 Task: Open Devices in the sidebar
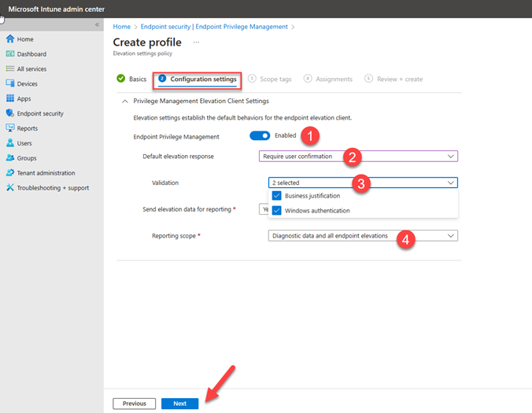pyautogui.click(x=27, y=83)
